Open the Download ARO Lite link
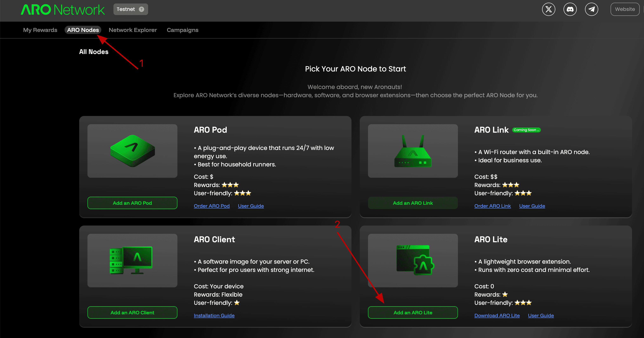 (497, 315)
